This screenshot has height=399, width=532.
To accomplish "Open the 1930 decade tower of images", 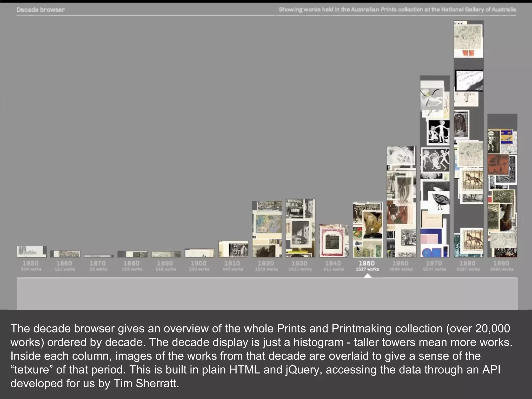I will [301, 228].
